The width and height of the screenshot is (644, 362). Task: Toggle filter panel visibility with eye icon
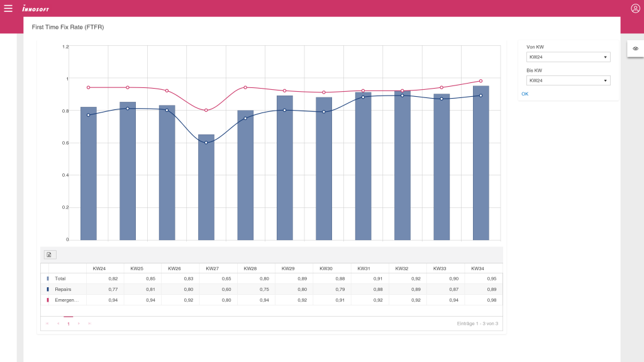(635, 48)
